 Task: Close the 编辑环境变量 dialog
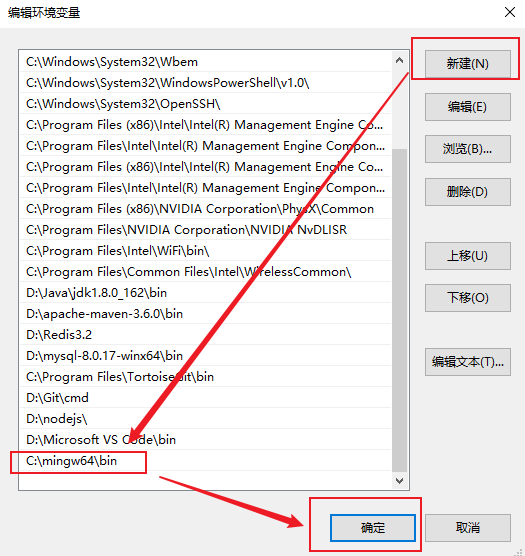[x=510, y=12]
